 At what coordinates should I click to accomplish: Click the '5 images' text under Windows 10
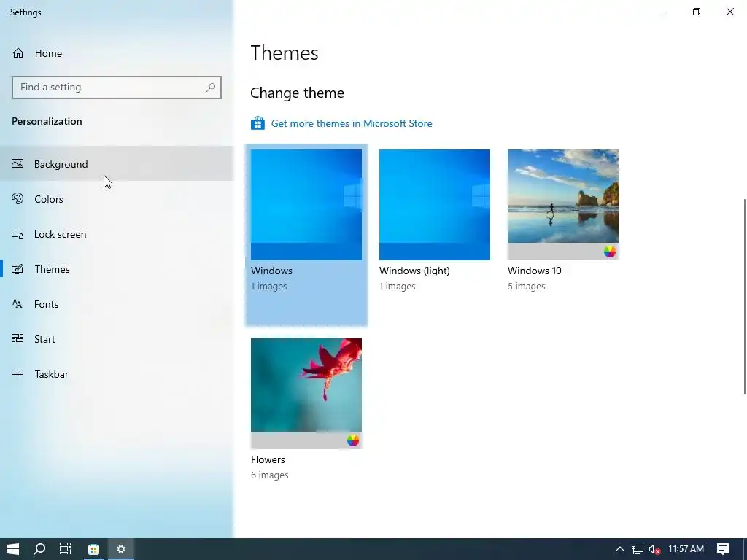tap(527, 286)
